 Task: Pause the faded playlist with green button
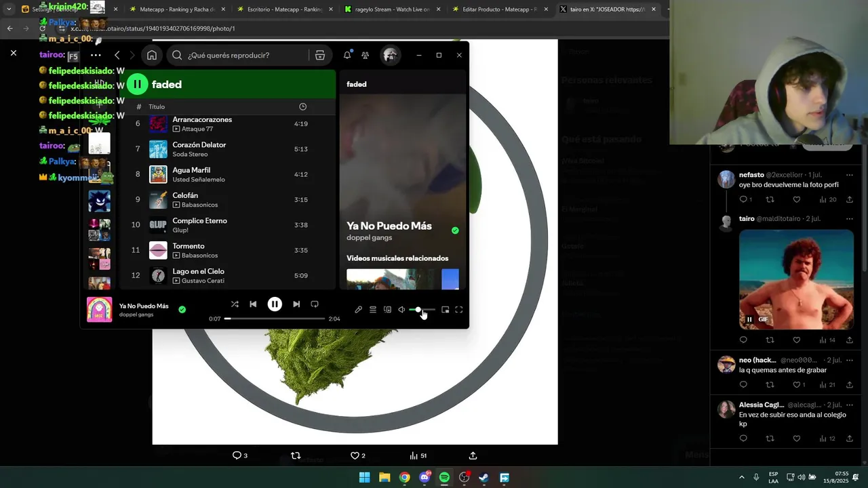point(137,84)
